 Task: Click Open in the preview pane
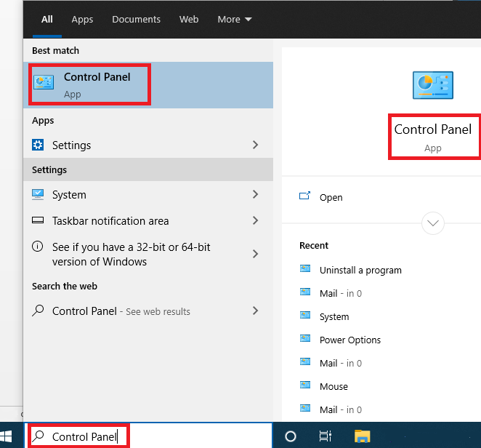(x=331, y=197)
